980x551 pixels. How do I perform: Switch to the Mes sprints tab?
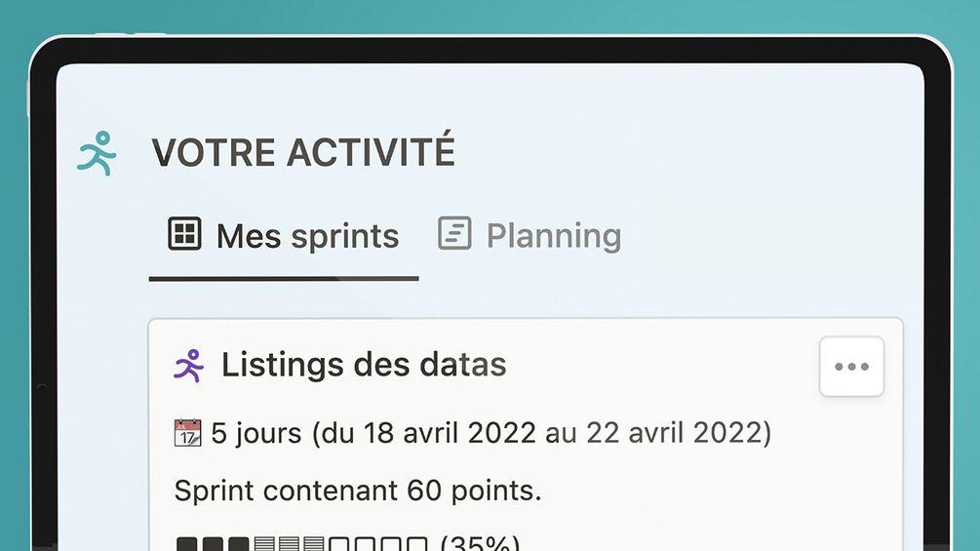[284, 236]
